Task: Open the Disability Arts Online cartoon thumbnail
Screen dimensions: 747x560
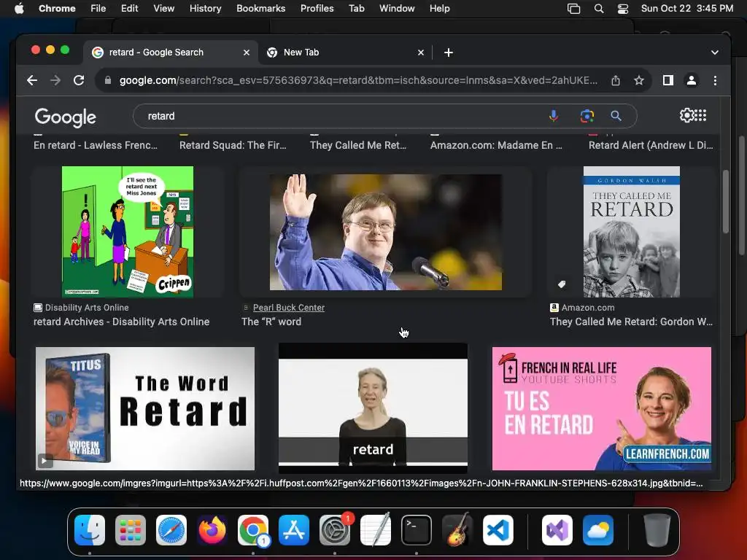Action: (128, 232)
